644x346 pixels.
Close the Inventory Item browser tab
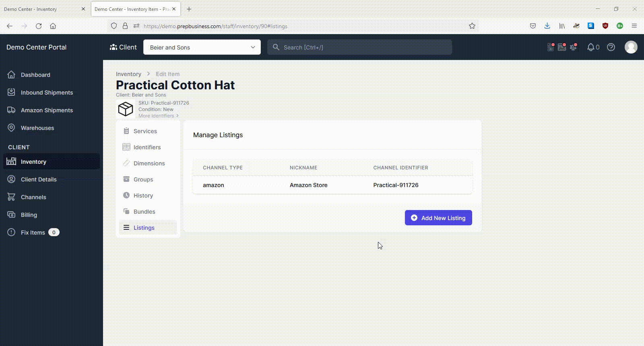pyautogui.click(x=174, y=9)
